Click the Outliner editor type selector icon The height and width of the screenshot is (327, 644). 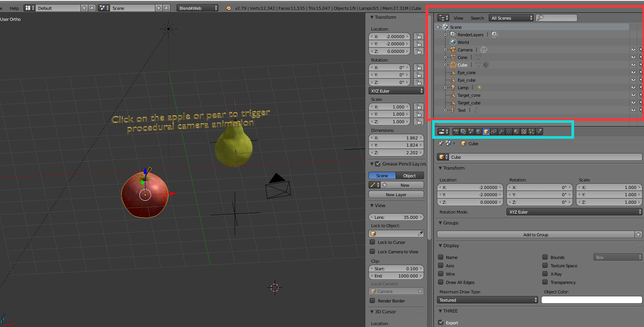coord(443,18)
